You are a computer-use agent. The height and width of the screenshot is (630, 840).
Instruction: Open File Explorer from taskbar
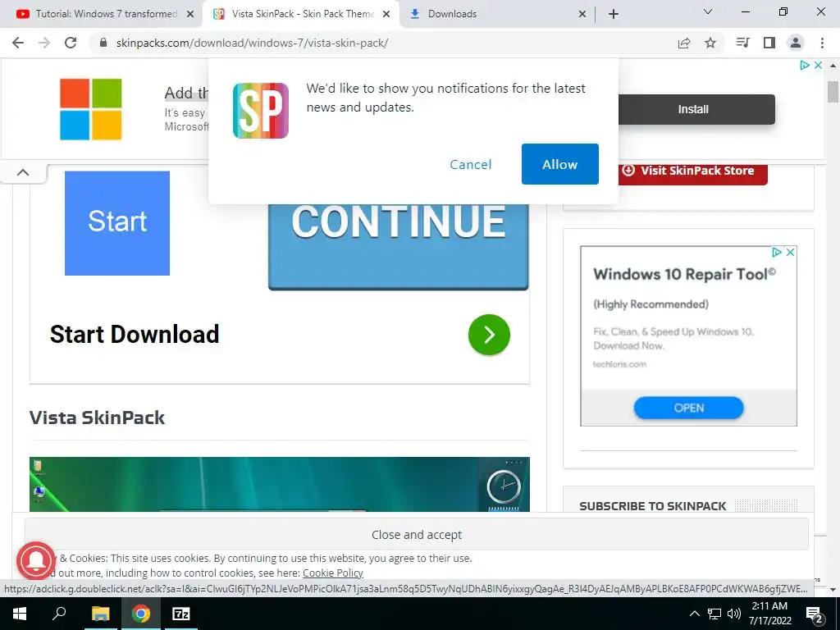(x=100, y=614)
